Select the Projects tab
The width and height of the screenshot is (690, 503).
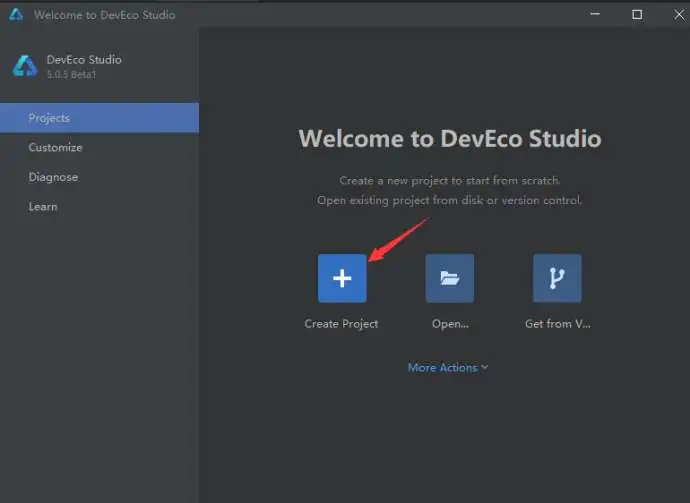click(x=99, y=118)
